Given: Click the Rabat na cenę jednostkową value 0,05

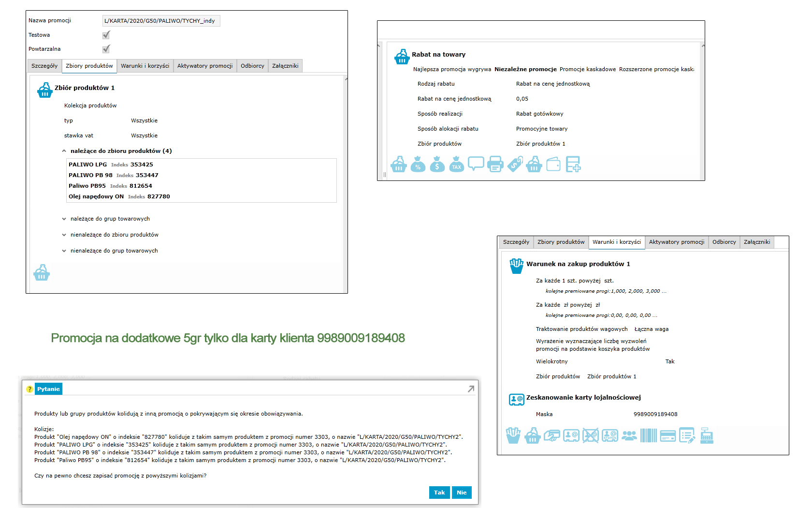Looking at the screenshot, I should coord(522,99).
